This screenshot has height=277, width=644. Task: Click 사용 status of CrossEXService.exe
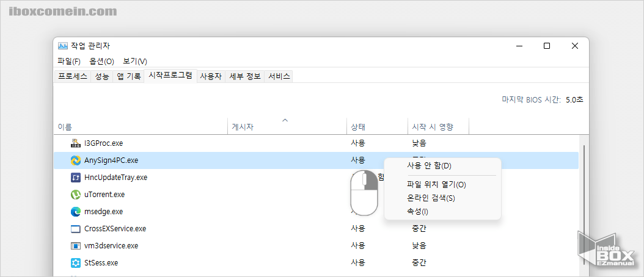point(357,229)
